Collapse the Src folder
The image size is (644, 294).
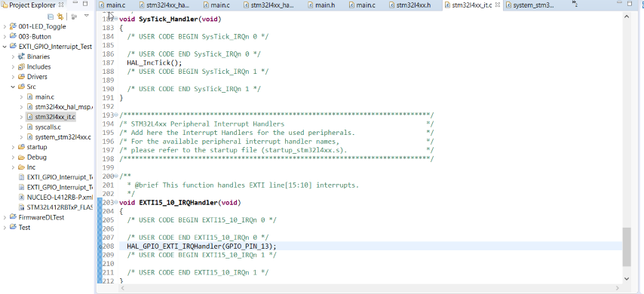pos(13,87)
